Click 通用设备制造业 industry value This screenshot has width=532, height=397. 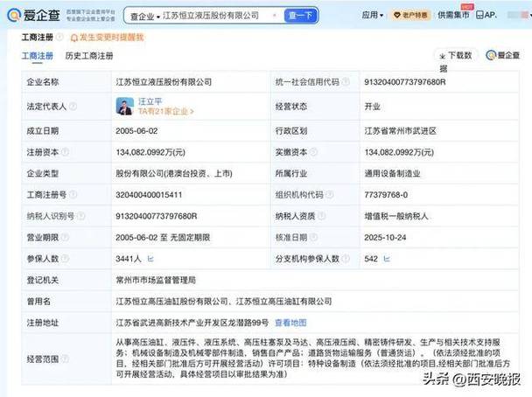pyautogui.click(x=392, y=174)
